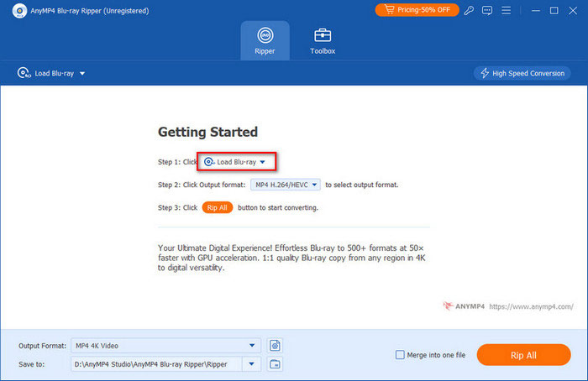This screenshot has width=588, height=381.
Task: Check Merge into one file
Action: point(400,355)
